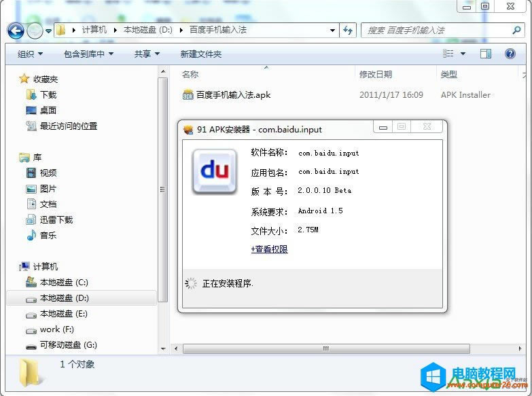The height and width of the screenshot is (396, 532).
Task: Open 下载 folder in favorites
Action: pyautogui.click(x=48, y=94)
